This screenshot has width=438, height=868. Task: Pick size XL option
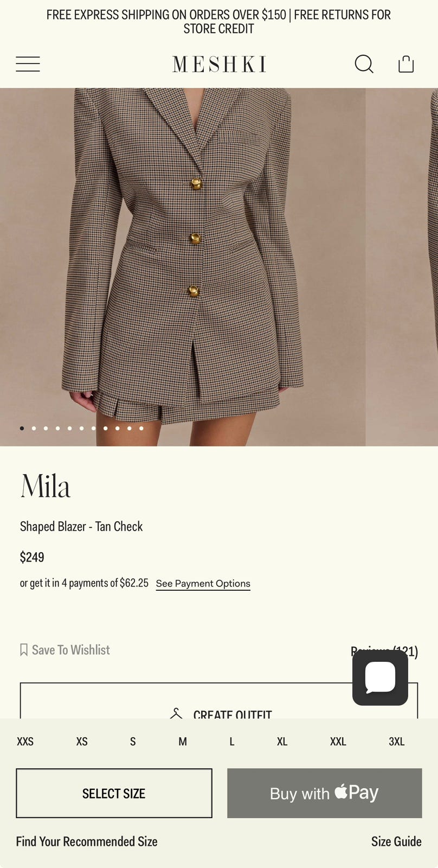282,742
